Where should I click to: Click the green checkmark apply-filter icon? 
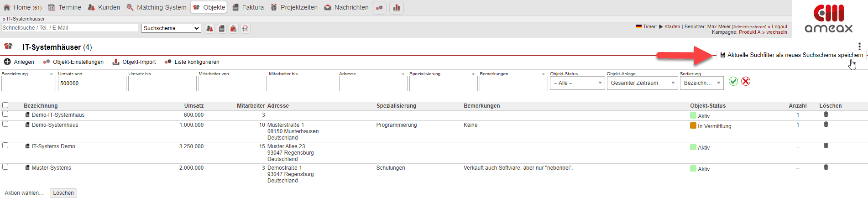(x=733, y=81)
